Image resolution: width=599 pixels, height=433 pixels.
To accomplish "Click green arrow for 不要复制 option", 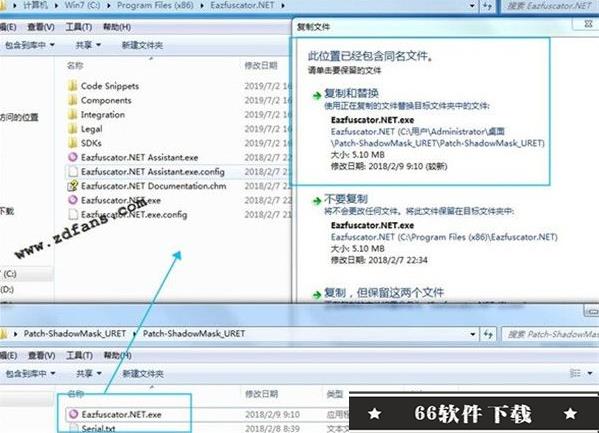I will (317, 201).
